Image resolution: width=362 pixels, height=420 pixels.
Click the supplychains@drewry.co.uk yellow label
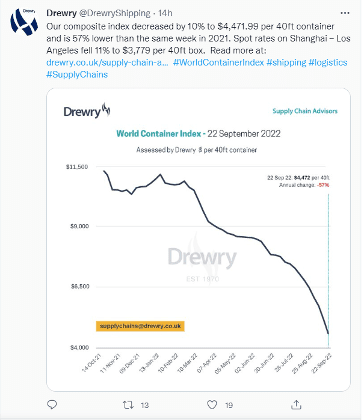(140, 326)
